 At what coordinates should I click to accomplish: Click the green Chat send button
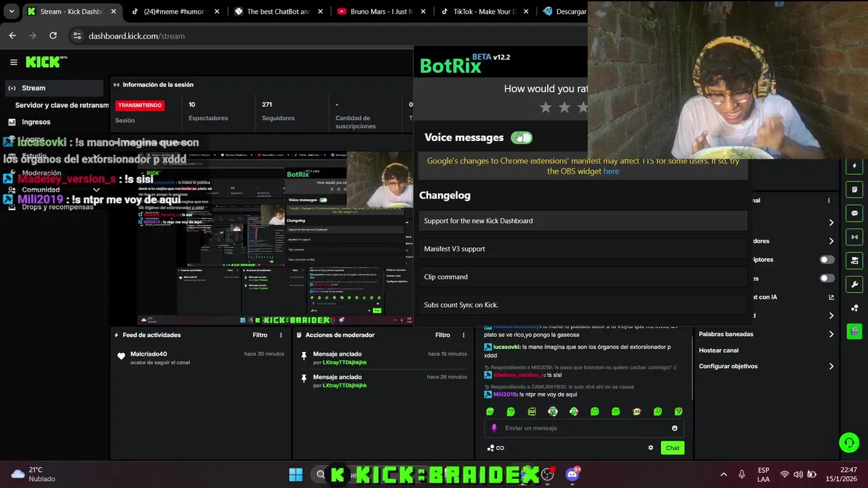click(x=672, y=448)
